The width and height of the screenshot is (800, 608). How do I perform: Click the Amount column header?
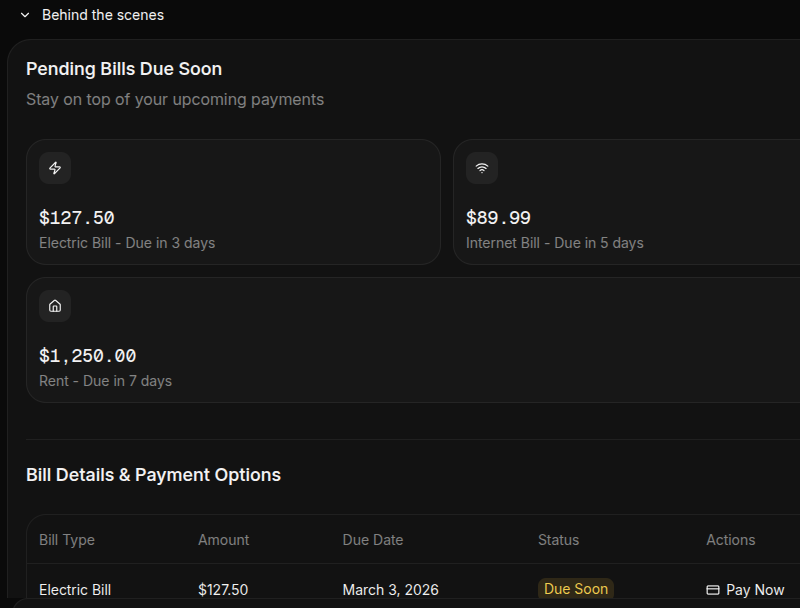pyautogui.click(x=223, y=540)
